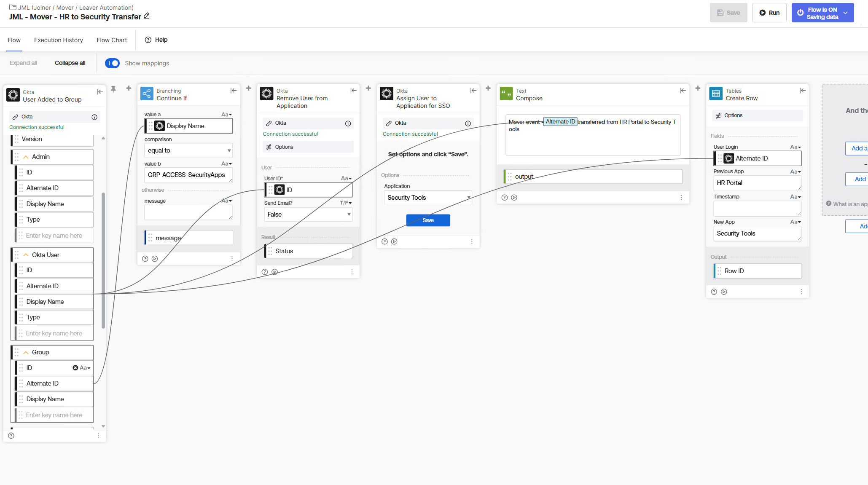
Task: Open the JML folder breadcrumb link
Action: tap(72, 8)
